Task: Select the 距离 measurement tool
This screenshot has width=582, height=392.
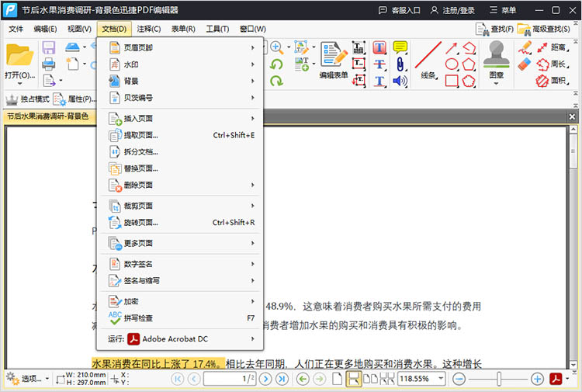Action: point(553,47)
